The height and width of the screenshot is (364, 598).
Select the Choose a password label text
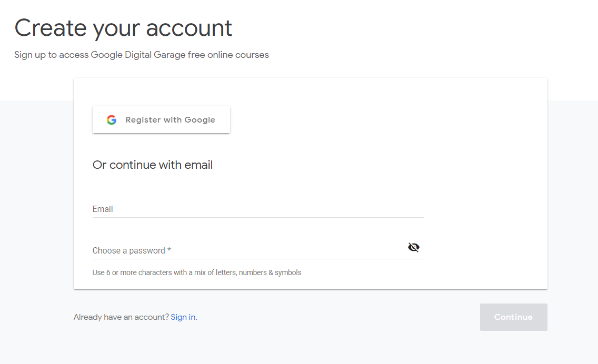point(129,250)
